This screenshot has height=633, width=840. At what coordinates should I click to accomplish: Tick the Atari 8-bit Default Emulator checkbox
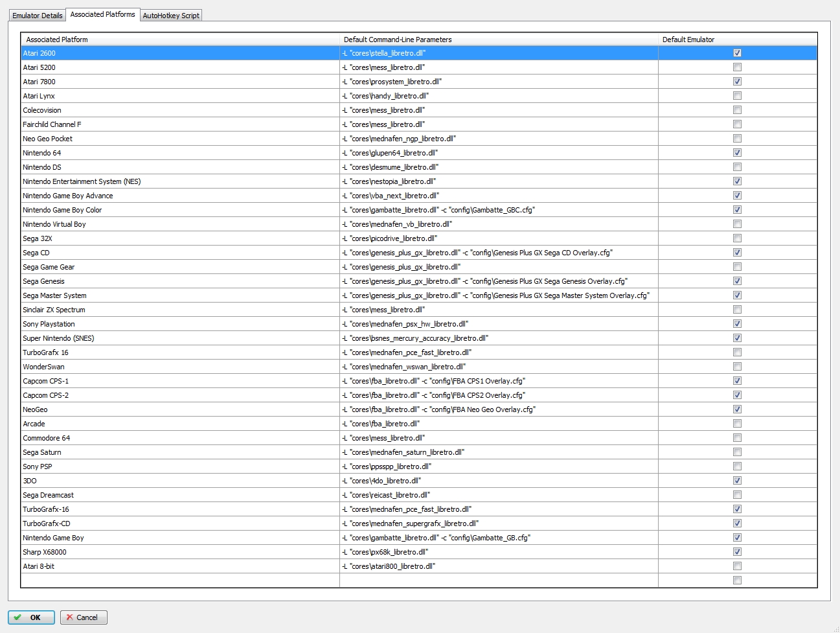tap(737, 566)
